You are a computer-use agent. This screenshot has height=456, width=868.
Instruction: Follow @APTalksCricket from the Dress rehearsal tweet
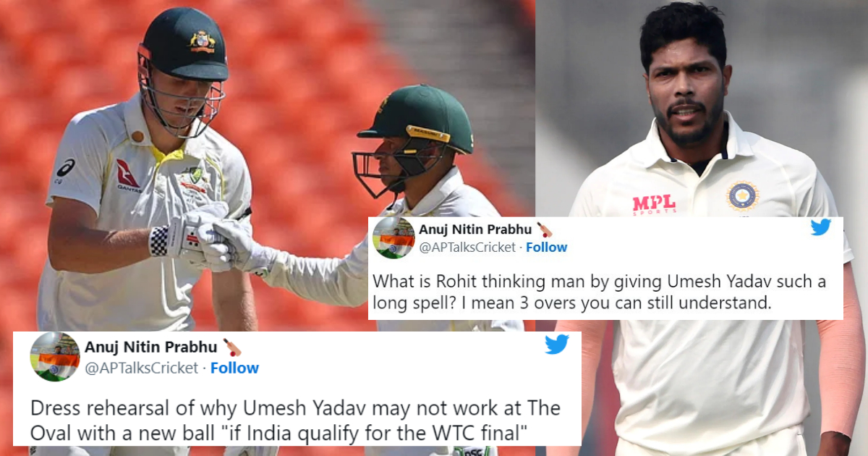click(234, 368)
